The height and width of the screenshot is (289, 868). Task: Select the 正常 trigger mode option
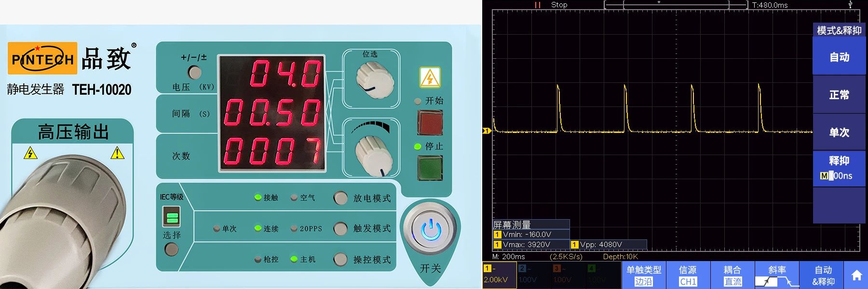pos(839,95)
